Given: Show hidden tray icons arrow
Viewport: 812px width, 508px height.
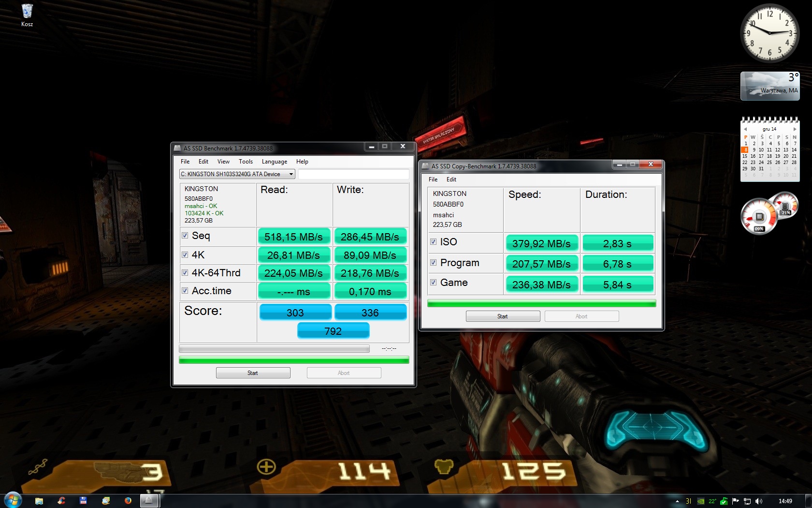Looking at the screenshot, I should pos(677,501).
